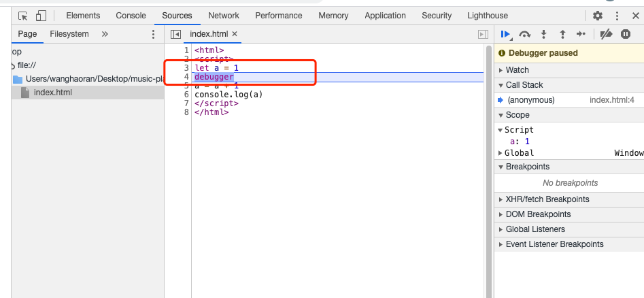This screenshot has width=644, height=298.
Task: Click the index.html file icon
Action: (25, 93)
